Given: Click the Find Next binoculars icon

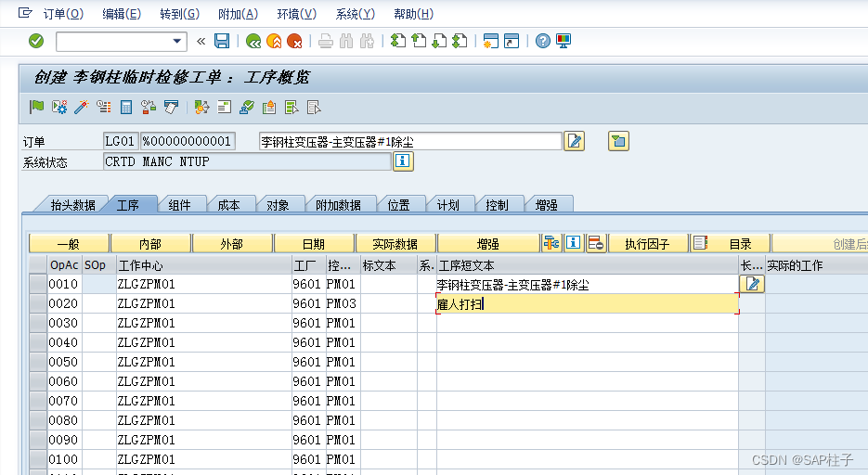Looking at the screenshot, I should (x=367, y=41).
